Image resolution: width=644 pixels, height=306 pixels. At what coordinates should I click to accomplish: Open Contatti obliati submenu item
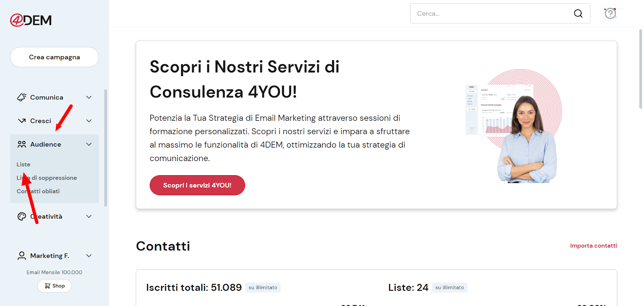tap(38, 191)
